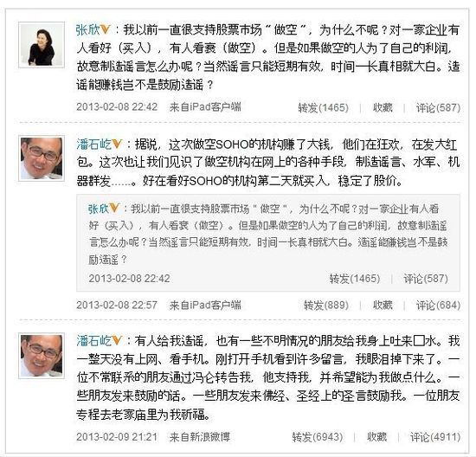Open the 潘石屹 username link in the second post

(93, 145)
